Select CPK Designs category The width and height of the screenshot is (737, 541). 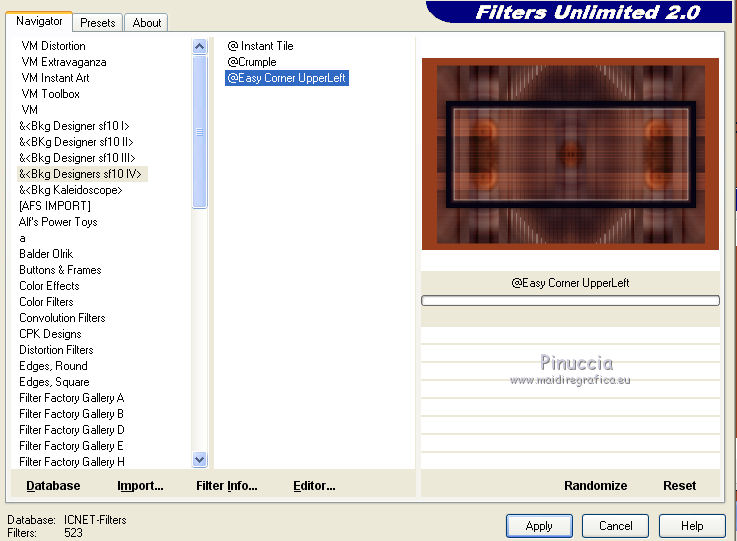pyautogui.click(x=50, y=334)
